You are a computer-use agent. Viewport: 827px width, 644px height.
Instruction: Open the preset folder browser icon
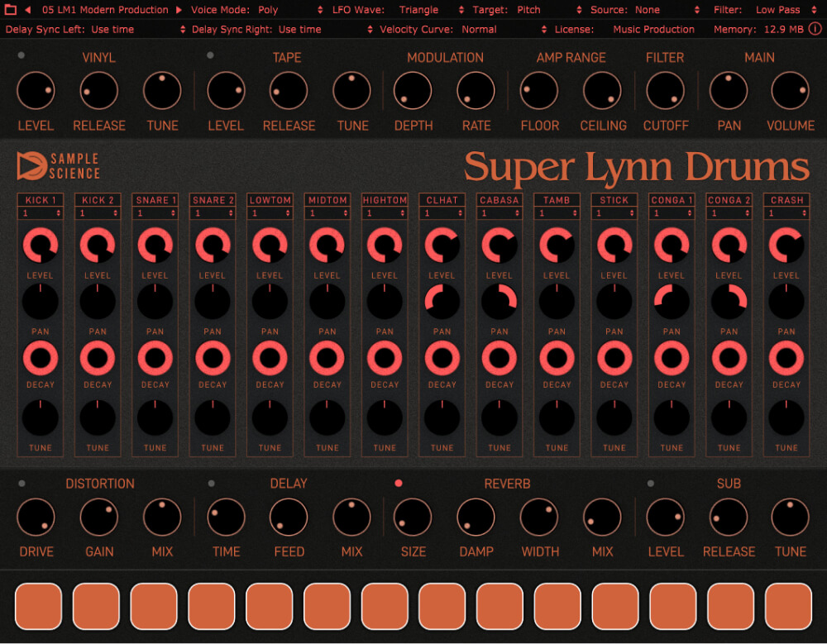tap(10, 9)
